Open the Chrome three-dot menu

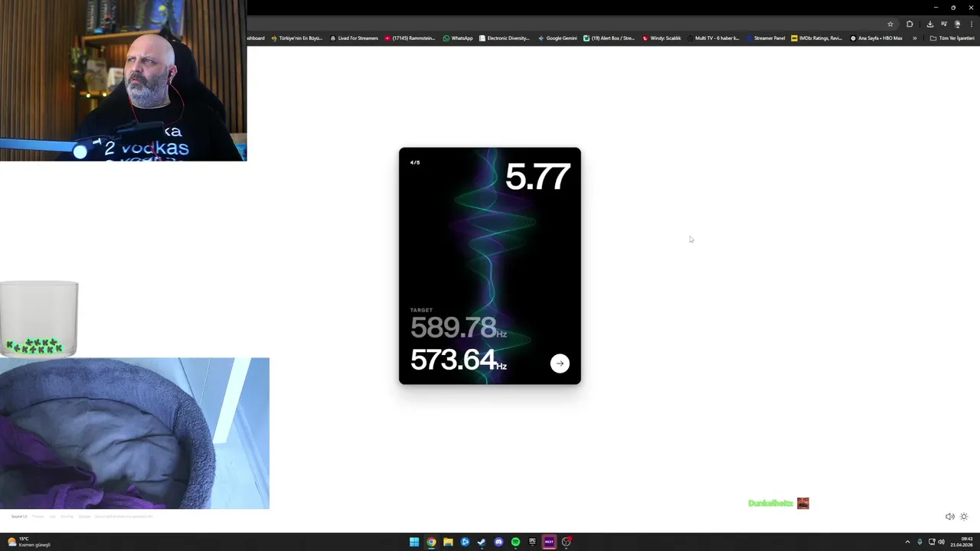971,24
